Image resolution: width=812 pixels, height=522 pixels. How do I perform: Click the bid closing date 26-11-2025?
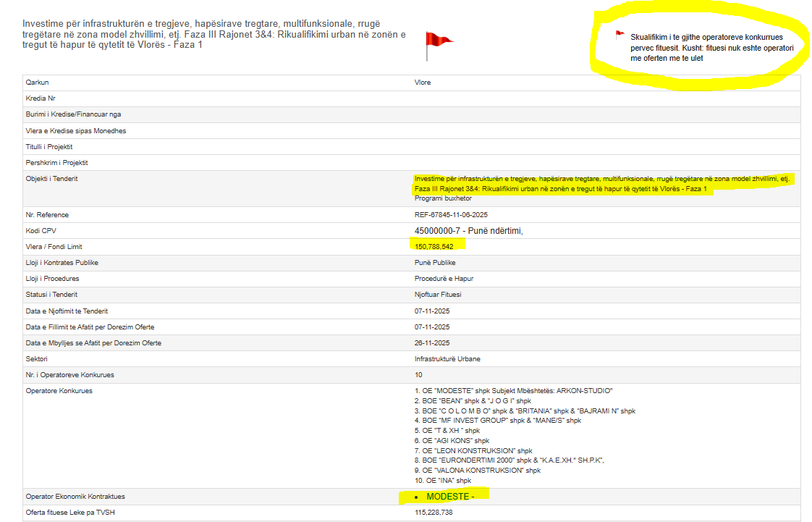(x=432, y=342)
